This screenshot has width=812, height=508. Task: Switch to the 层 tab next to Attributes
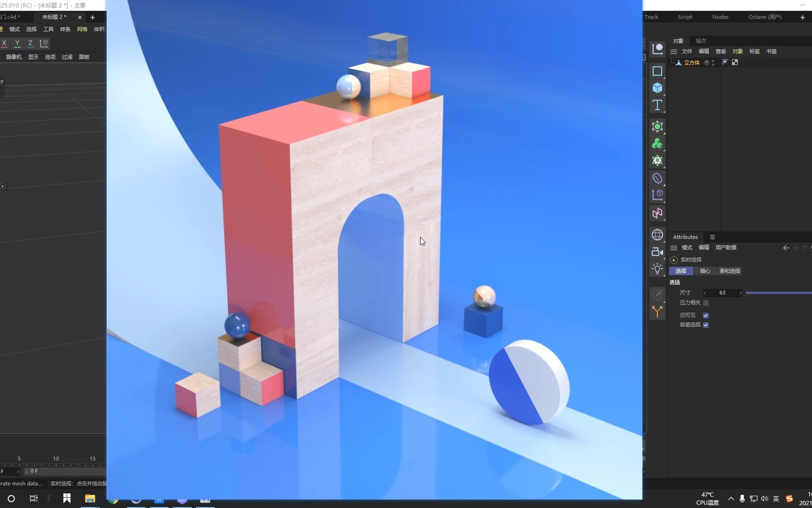[x=711, y=237]
